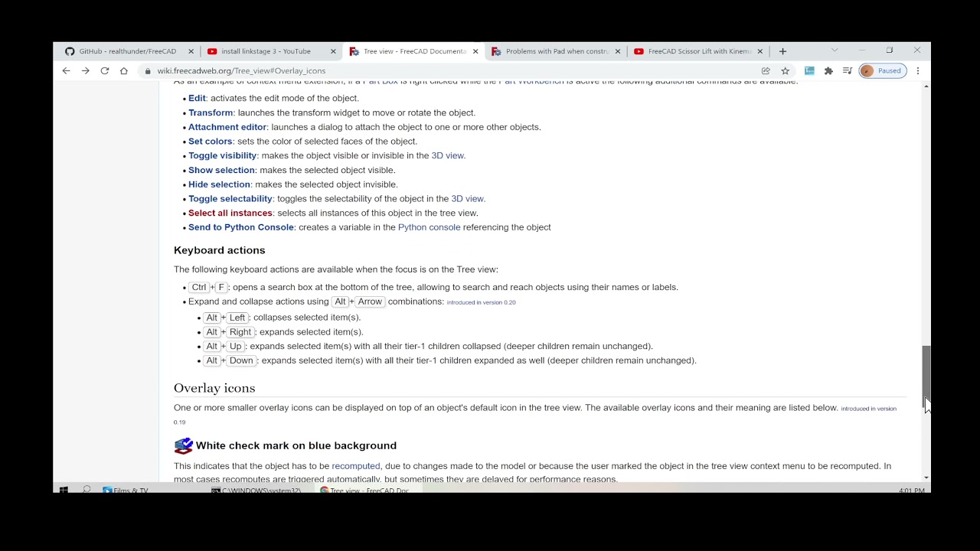980x551 pixels.
Task: Click the address bar URL
Action: (241, 70)
